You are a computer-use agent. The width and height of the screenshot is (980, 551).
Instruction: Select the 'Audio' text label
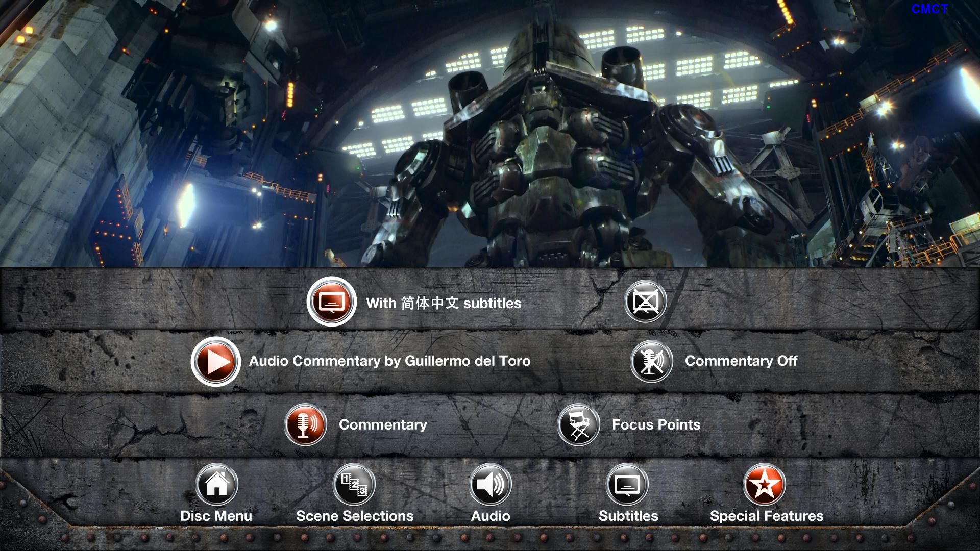pyautogui.click(x=491, y=516)
